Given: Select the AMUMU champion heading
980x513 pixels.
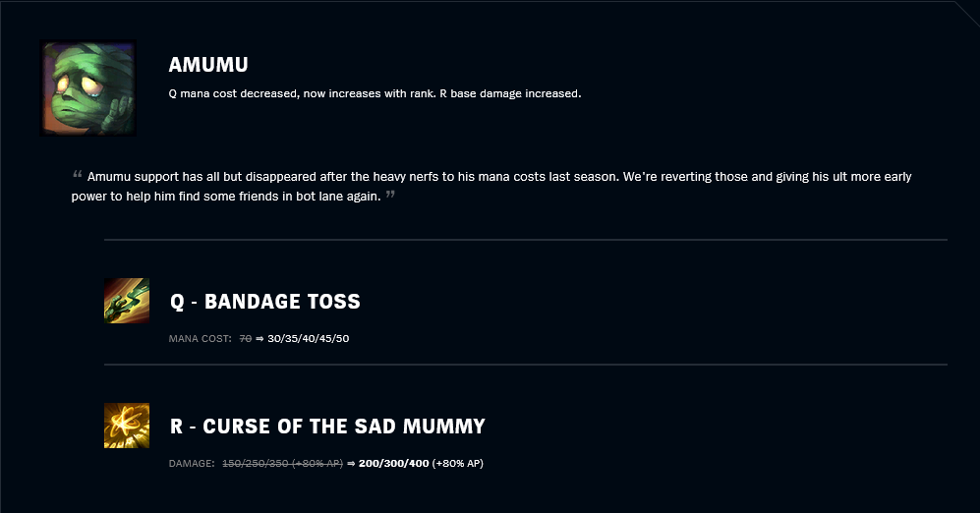Looking at the screenshot, I should click(x=208, y=64).
